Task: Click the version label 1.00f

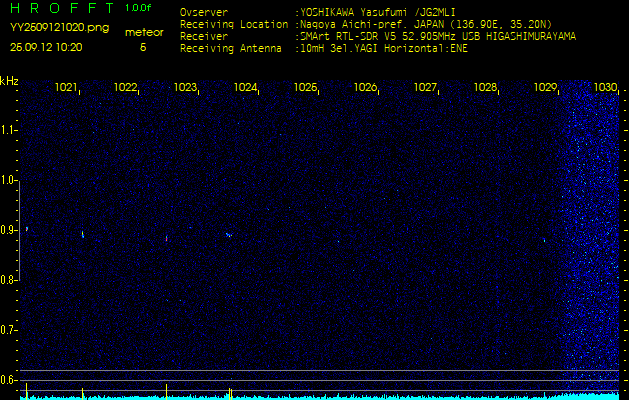Action: pyautogui.click(x=138, y=8)
